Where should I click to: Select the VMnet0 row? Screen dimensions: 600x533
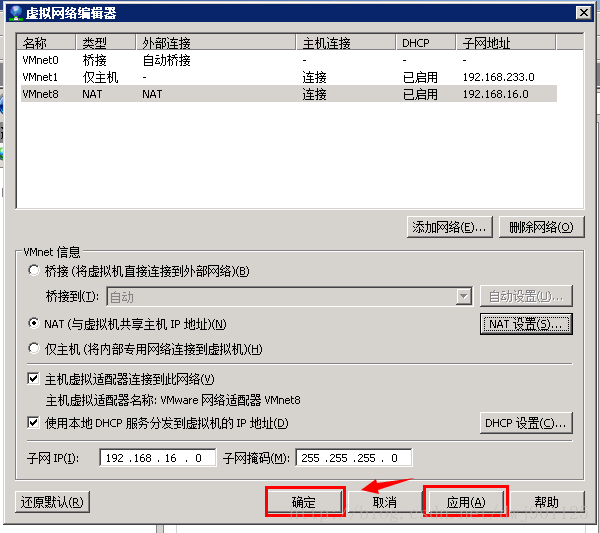pyautogui.click(x=289, y=60)
